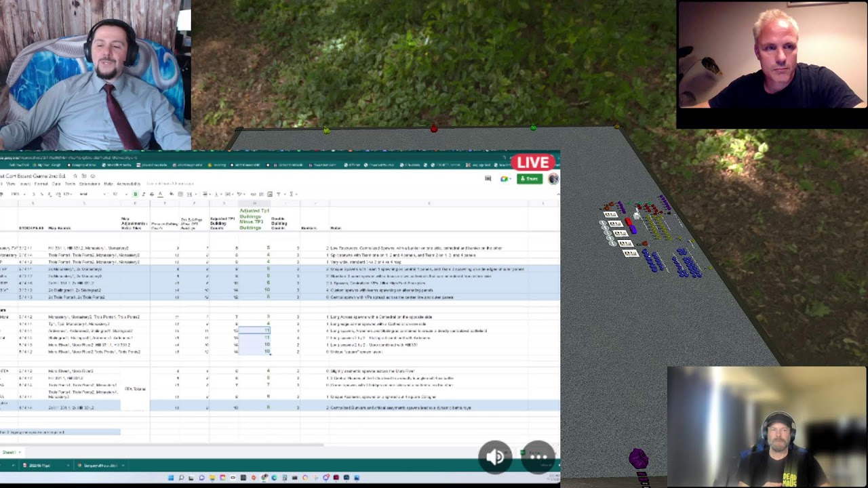Open the comment history icon
868x488 pixels.
[x=488, y=179]
